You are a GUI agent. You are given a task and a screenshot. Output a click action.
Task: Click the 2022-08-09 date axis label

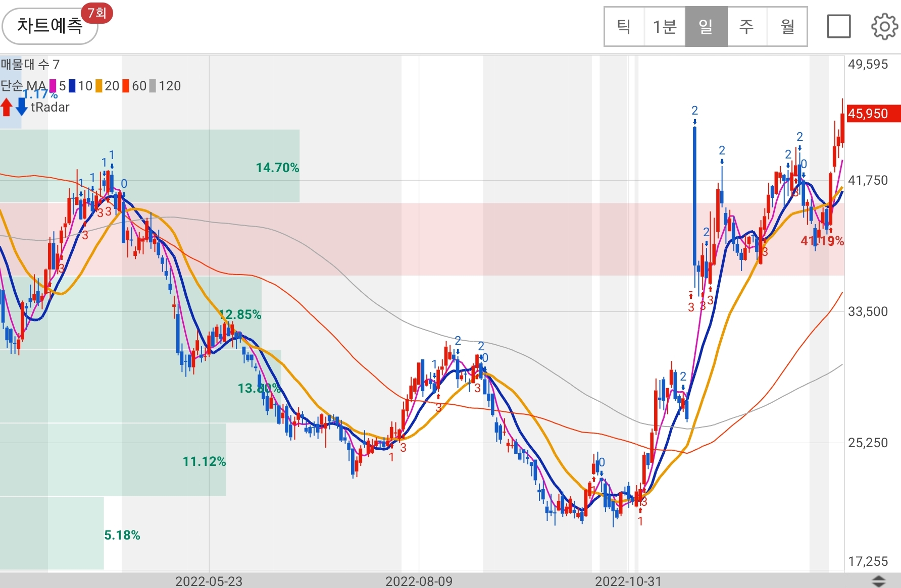419,581
